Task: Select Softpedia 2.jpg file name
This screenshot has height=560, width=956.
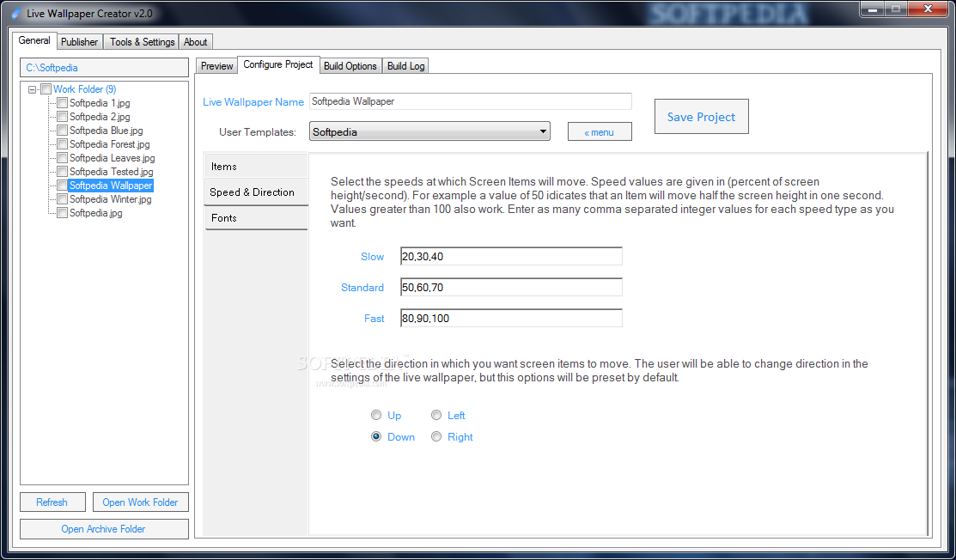Action: [x=100, y=117]
